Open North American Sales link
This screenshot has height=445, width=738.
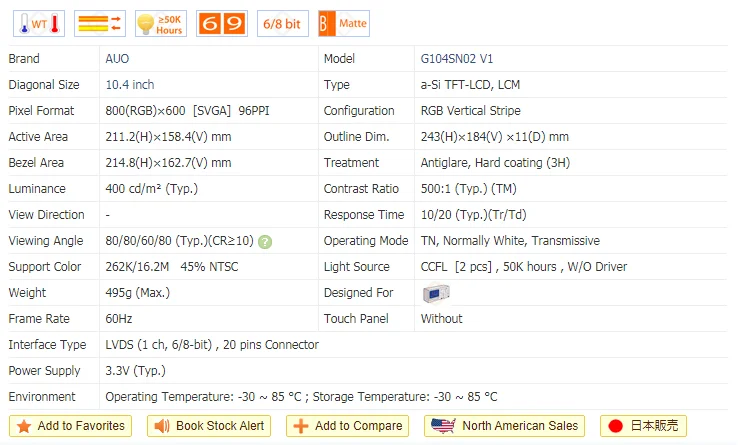[505, 426]
